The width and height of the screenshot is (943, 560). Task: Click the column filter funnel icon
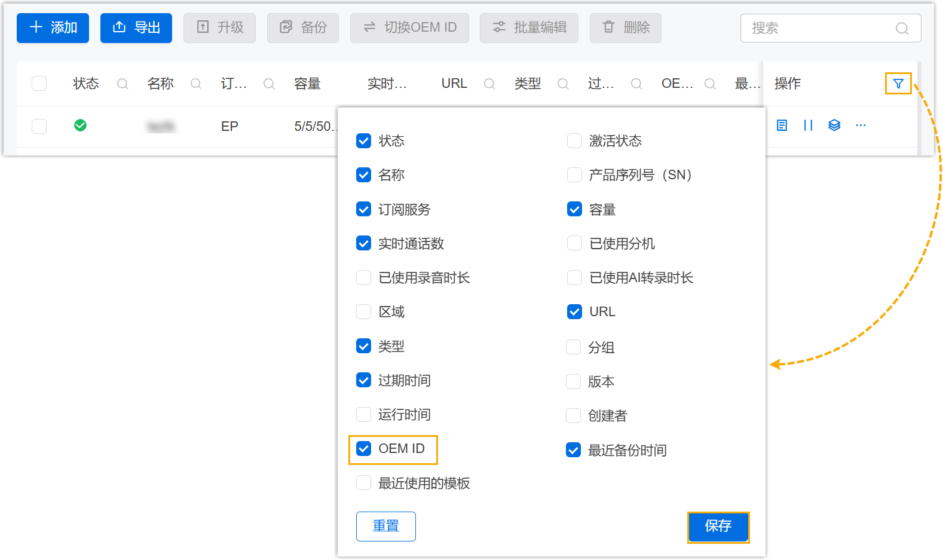point(898,84)
